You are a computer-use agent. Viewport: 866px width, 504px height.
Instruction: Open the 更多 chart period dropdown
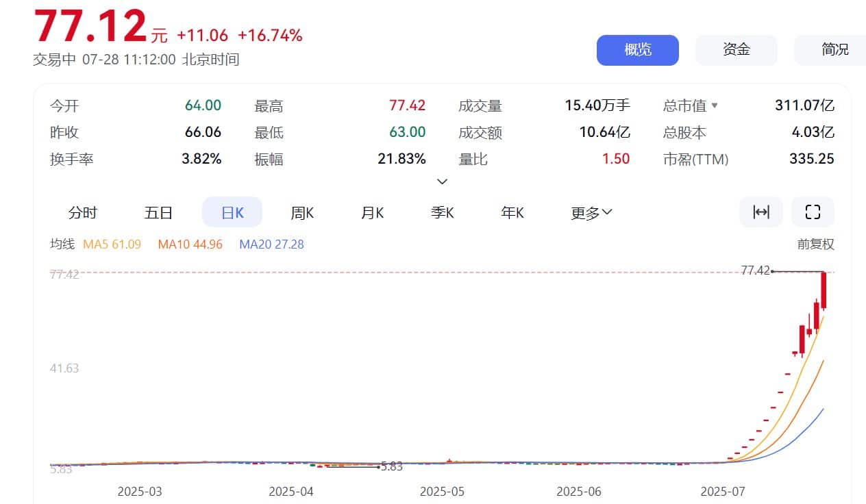point(591,213)
